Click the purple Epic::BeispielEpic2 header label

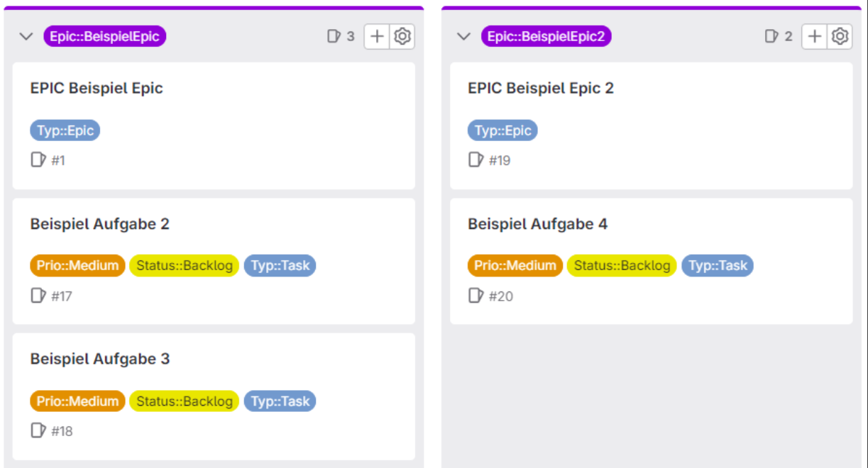click(546, 36)
